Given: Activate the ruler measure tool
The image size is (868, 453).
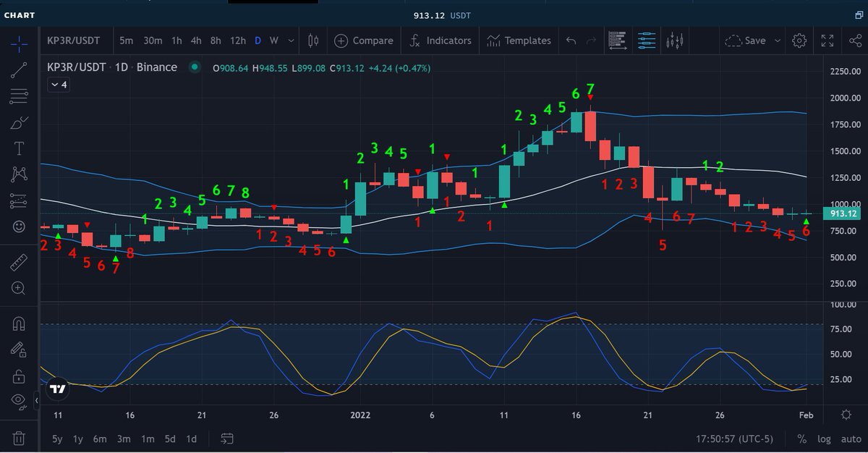Looking at the screenshot, I should [19, 262].
